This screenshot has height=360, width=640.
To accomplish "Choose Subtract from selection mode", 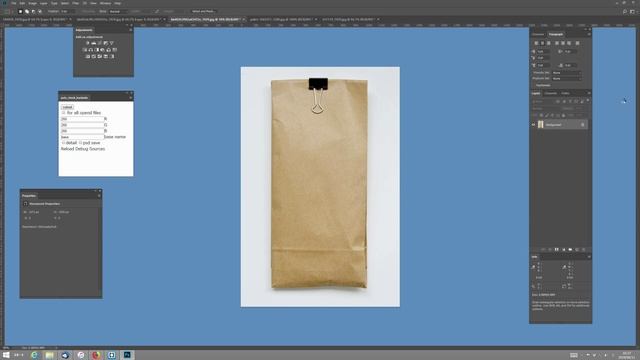I will 33,11.
